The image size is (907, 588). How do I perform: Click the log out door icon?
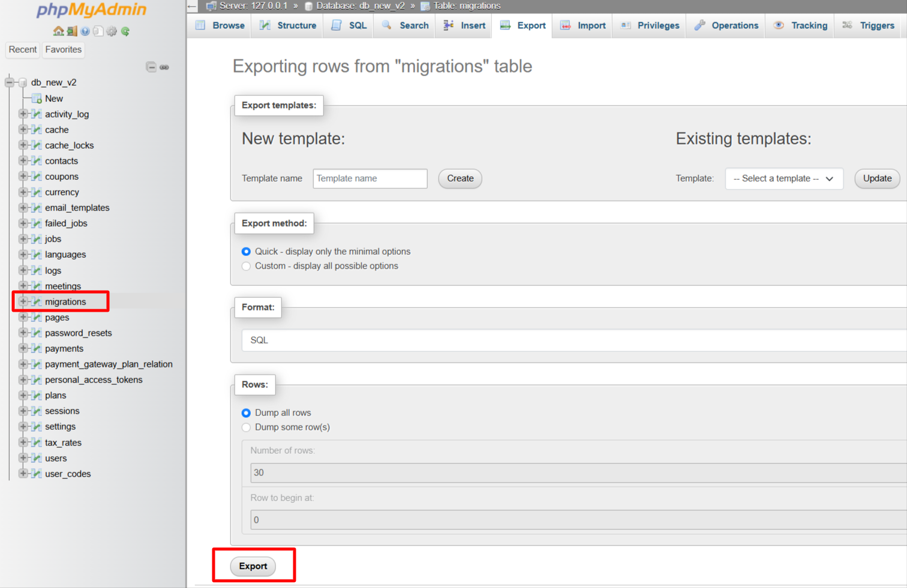click(72, 31)
